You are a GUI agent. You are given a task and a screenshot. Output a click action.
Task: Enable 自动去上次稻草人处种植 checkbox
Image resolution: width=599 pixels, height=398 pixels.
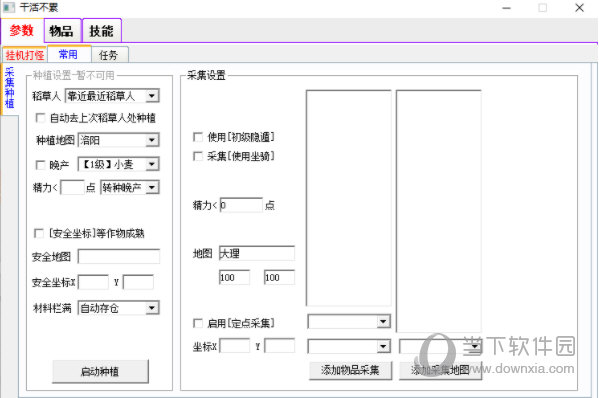click(40, 118)
